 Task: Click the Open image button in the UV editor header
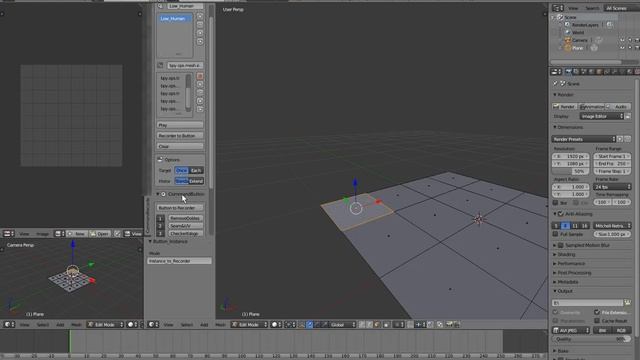tap(100, 234)
